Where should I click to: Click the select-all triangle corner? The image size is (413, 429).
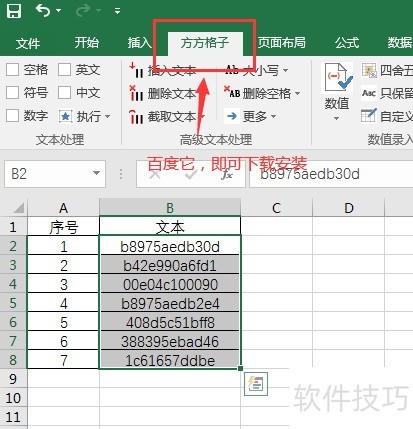(x=18, y=207)
